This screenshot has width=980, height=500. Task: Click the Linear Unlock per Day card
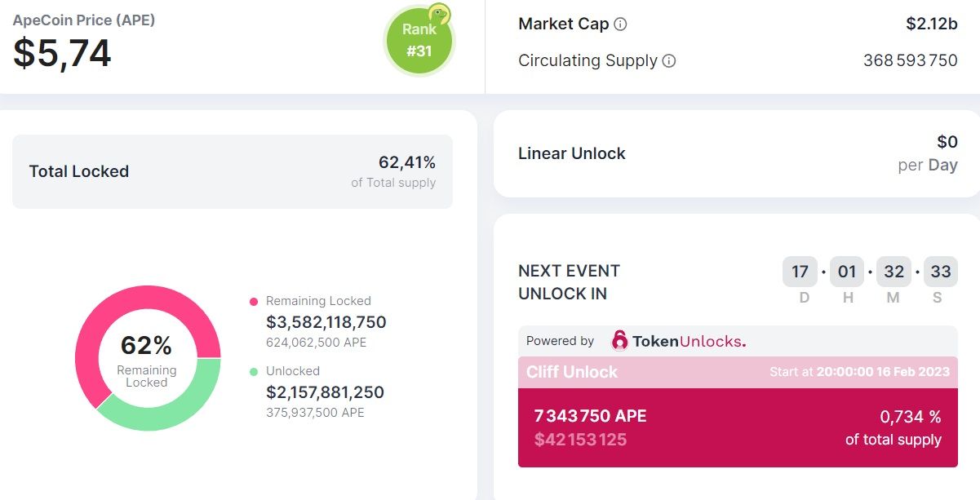(737, 153)
